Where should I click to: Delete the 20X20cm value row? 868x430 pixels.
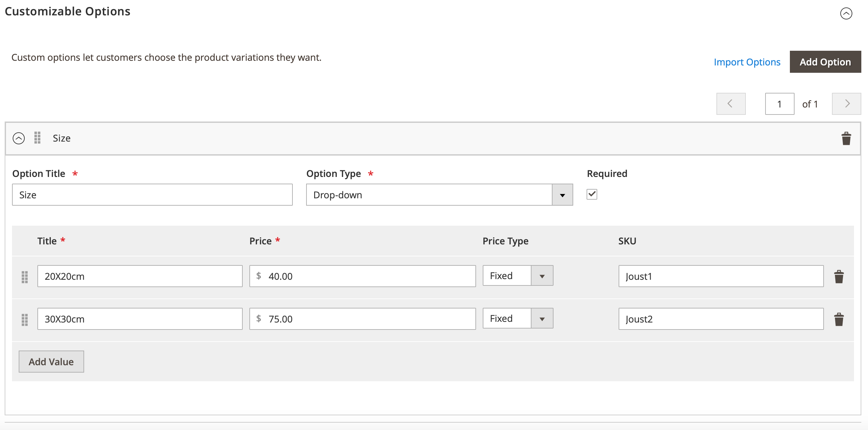tap(839, 277)
